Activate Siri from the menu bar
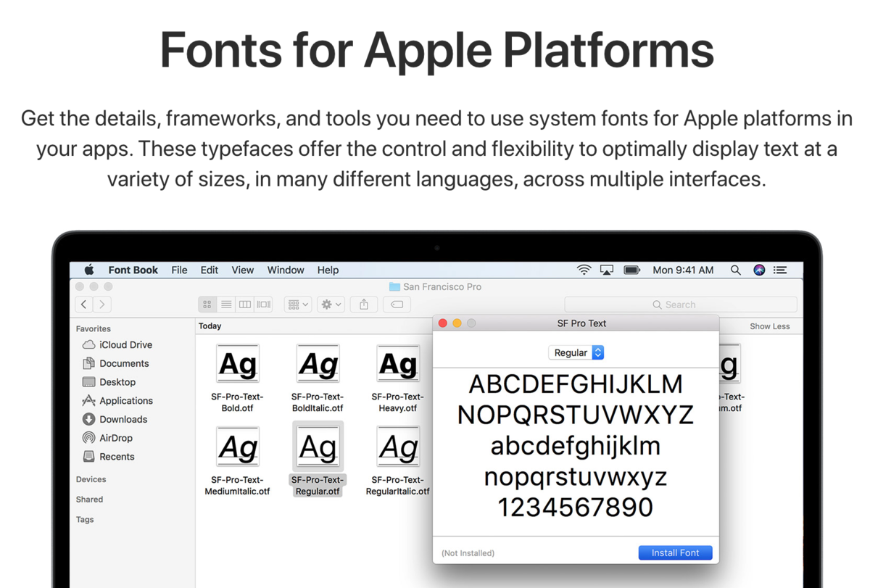Viewport: 870px width, 588px height. (759, 270)
